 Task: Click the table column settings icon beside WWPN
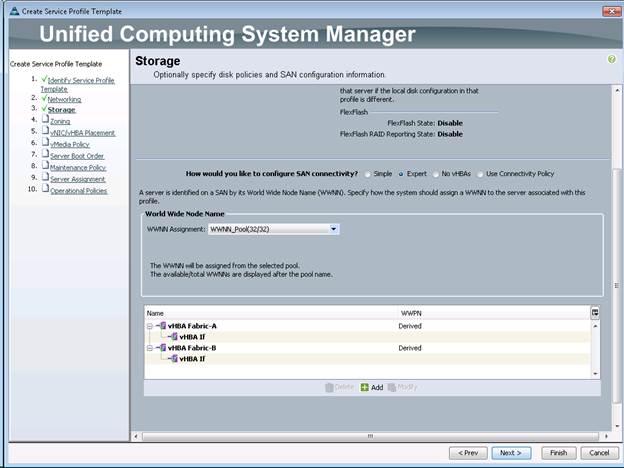click(x=595, y=313)
